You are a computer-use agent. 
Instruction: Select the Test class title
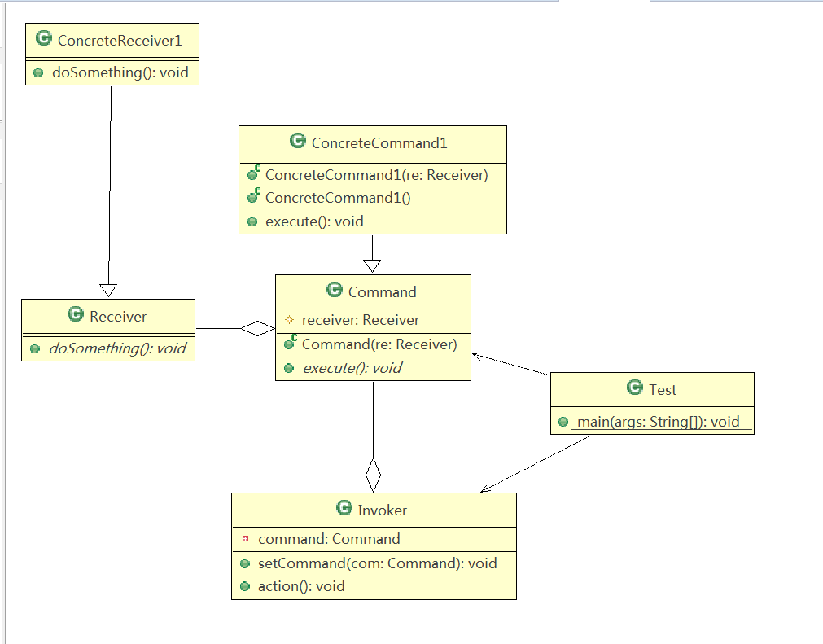pyautogui.click(x=663, y=389)
